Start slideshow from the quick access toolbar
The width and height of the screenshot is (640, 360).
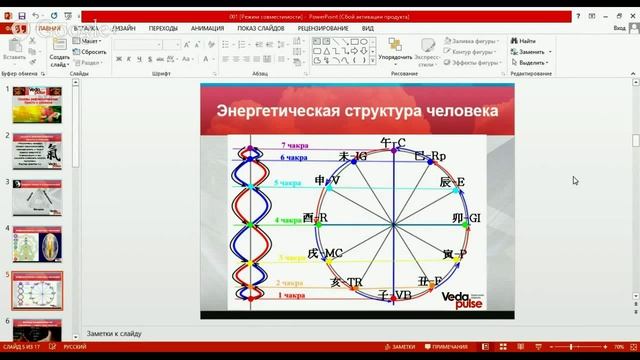68,16
